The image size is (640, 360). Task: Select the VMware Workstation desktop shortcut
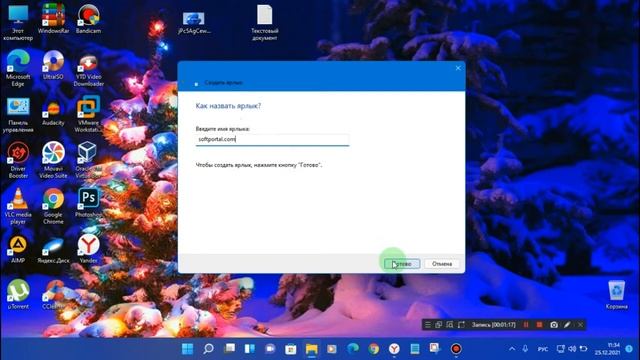coord(88,114)
